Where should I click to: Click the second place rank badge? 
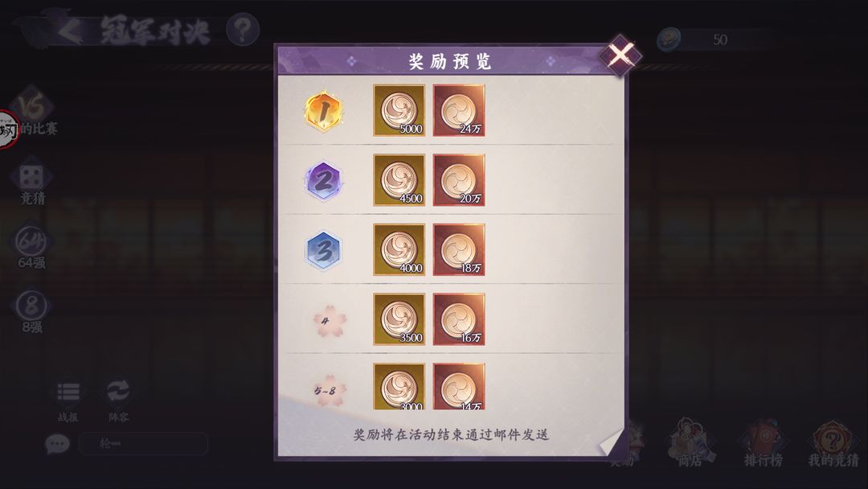323,180
